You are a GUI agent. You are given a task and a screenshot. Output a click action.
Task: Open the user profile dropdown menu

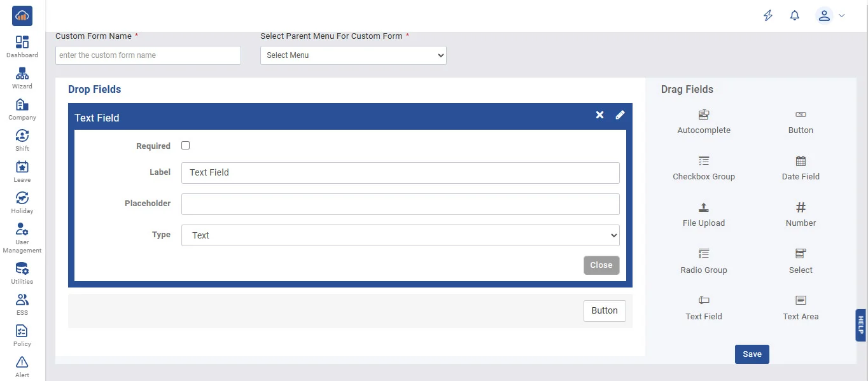(x=830, y=16)
